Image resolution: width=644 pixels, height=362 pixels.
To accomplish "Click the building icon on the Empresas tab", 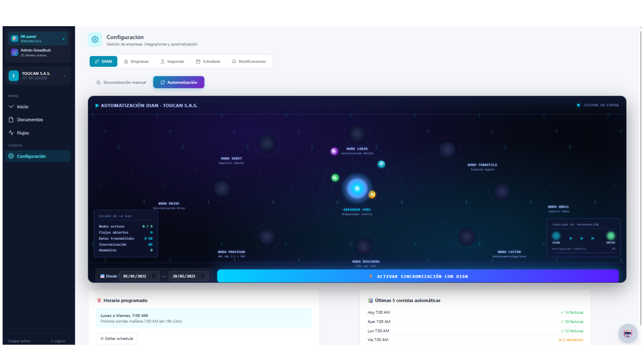I will pos(126,62).
